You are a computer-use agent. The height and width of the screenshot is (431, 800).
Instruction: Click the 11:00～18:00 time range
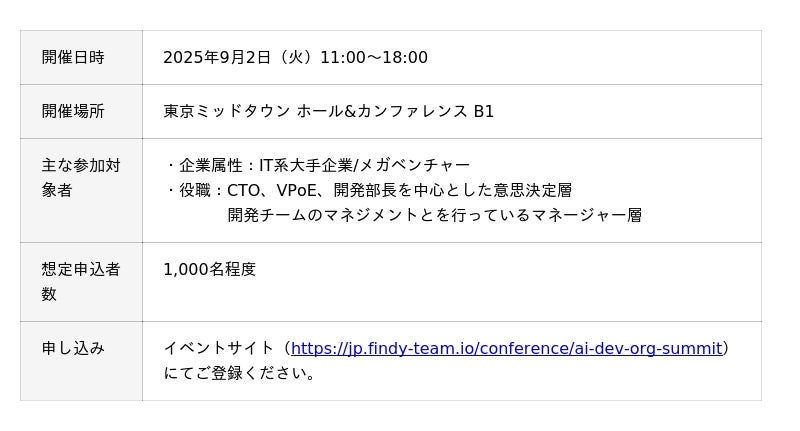coord(374,57)
